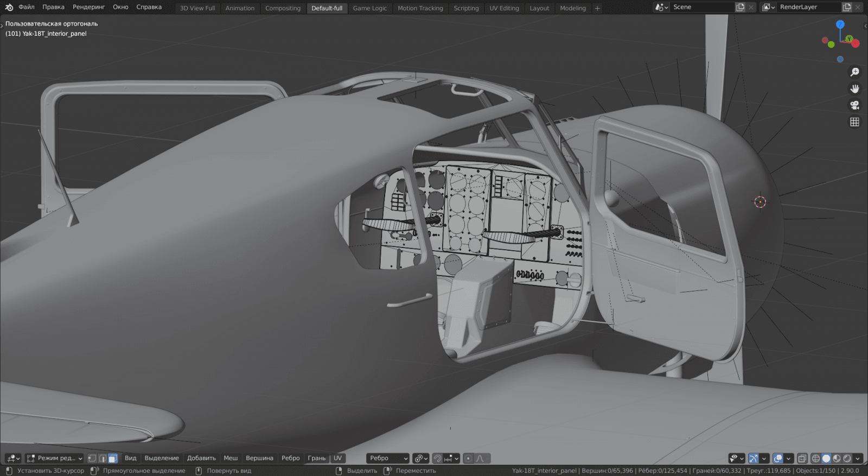Enable edge select mode
Screen dimensions: 868x476
click(103, 459)
